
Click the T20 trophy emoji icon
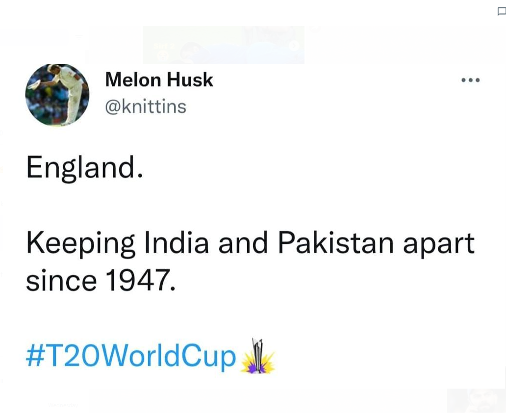coord(257,356)
